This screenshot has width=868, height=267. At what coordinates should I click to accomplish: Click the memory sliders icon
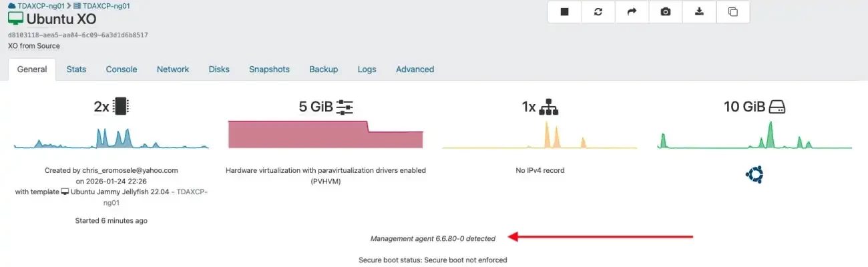click(x=345, y=106)
